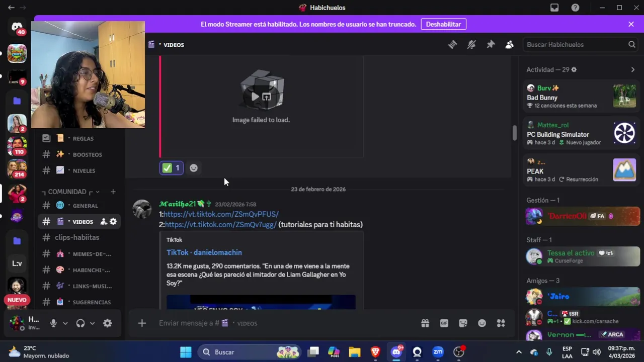Open notification settings bell icon

pyautogui.click(x=471, y=45)
